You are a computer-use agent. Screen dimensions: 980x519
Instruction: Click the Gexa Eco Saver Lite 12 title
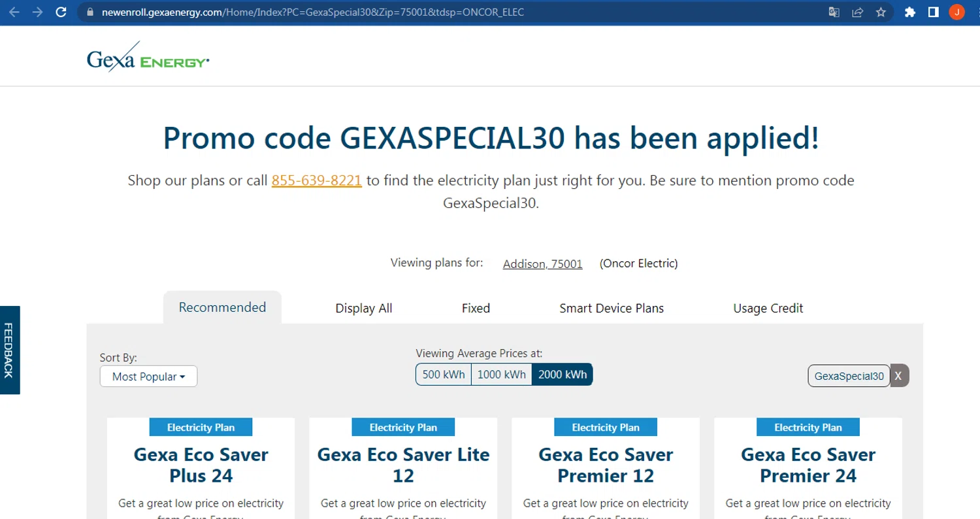click(x=403, y=465)
